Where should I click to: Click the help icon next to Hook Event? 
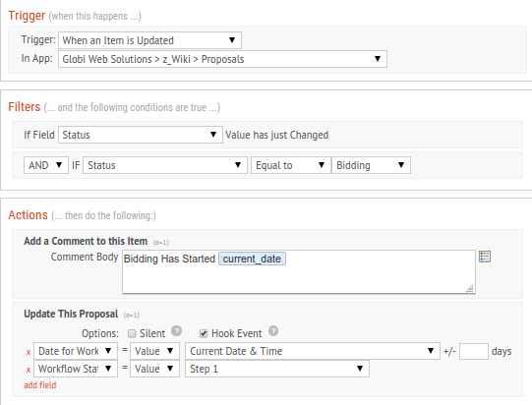pos(273,330)
